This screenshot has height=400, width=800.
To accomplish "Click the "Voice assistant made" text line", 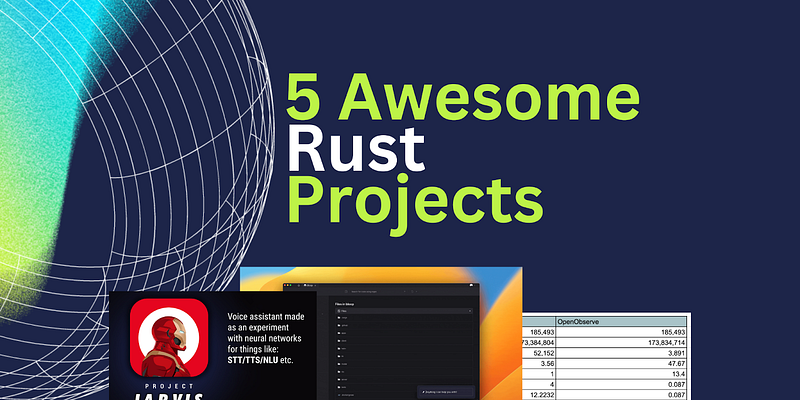I will coord(264,316).
